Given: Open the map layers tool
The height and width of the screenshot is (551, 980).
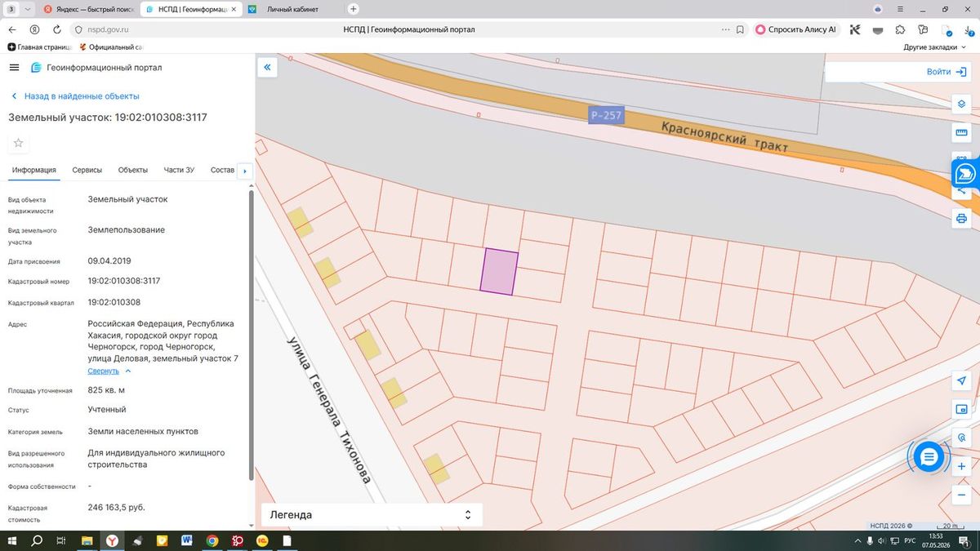Looking at the screenshot, I should 961,104.
